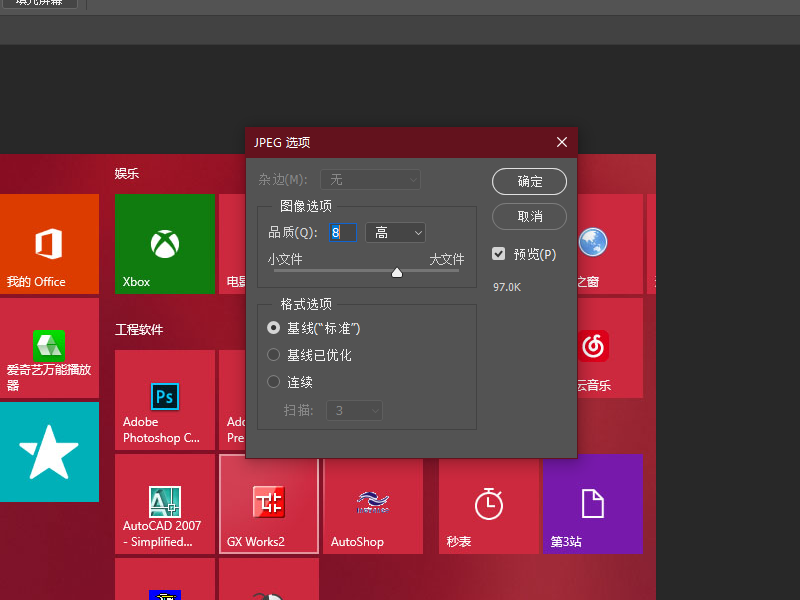This screenshot has width=800, height=600.
Task: Confirm with the 确定 button
Action: 529,181
